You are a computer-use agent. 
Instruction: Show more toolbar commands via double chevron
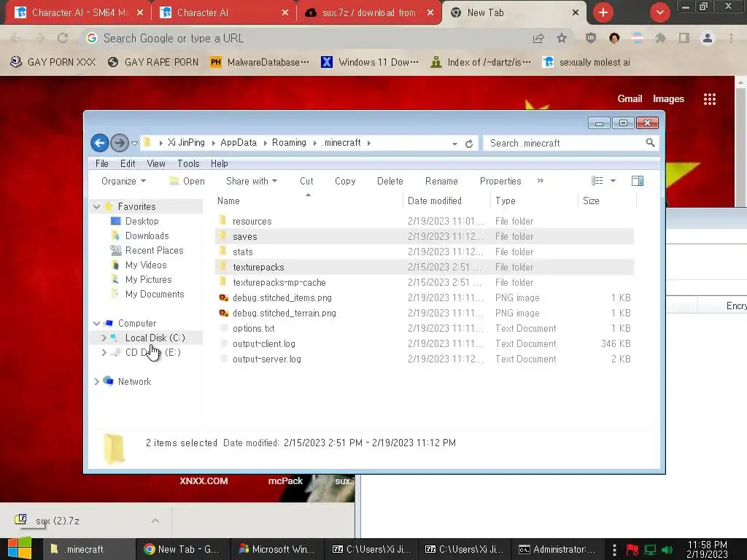tap(541, 181)
